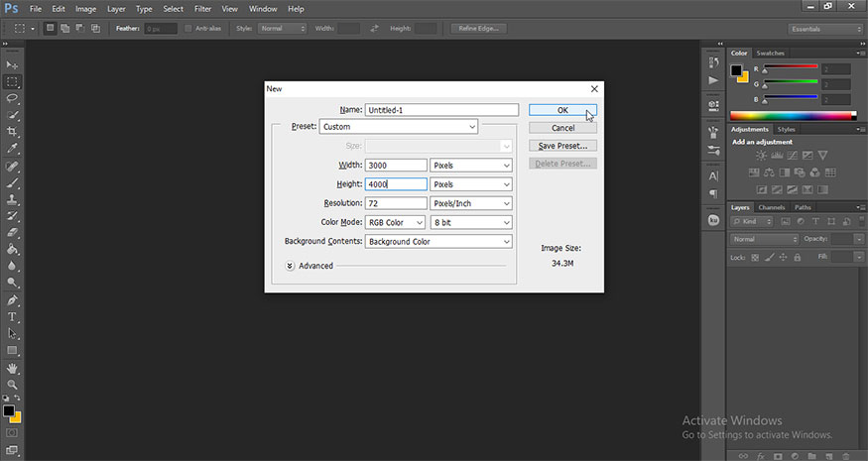The width and height of the screenshot is (868, 461).
Task: Click Add to selection option icon
Action: [65, 28]
